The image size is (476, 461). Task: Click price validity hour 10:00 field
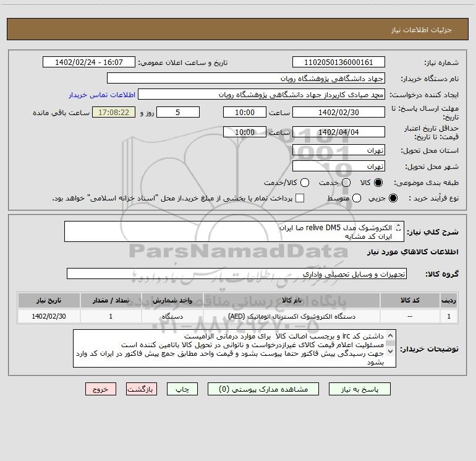(245, 132)
